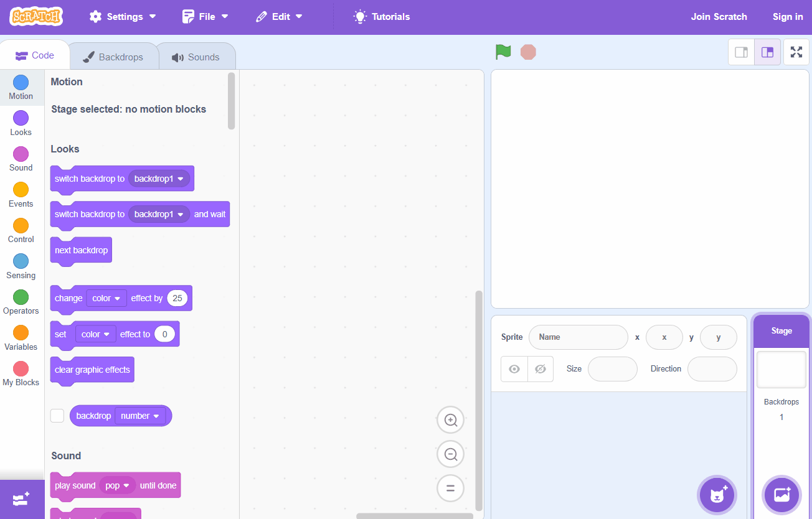Show the sprite using the eye icon
The width and height of the screenshot is (812, 519).
click(514, 369)
